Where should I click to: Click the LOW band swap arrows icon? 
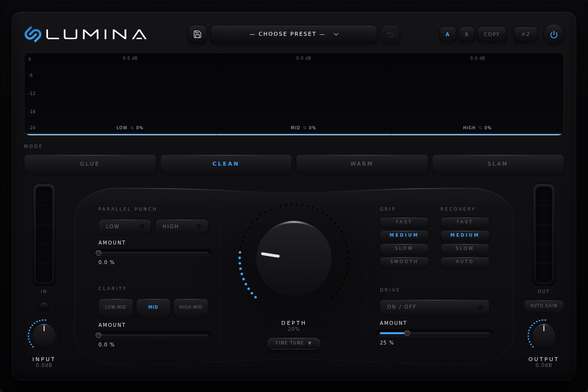tap(132, 128)
